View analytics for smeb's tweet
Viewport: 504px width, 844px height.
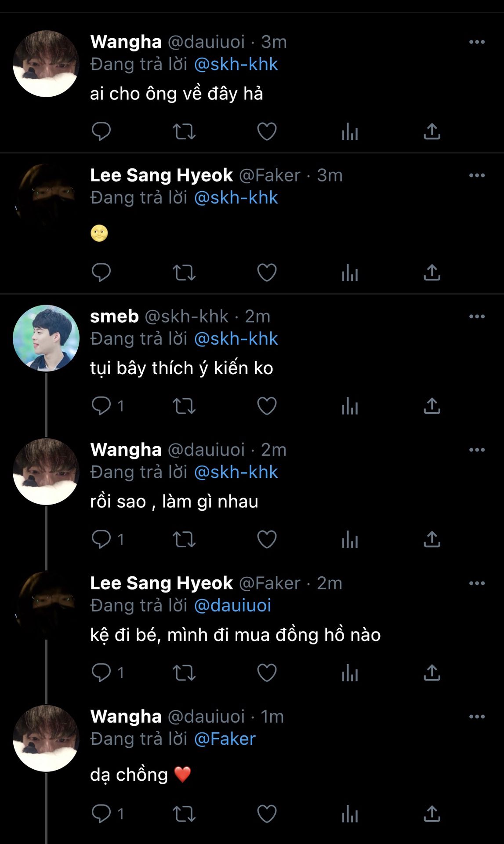350,406
